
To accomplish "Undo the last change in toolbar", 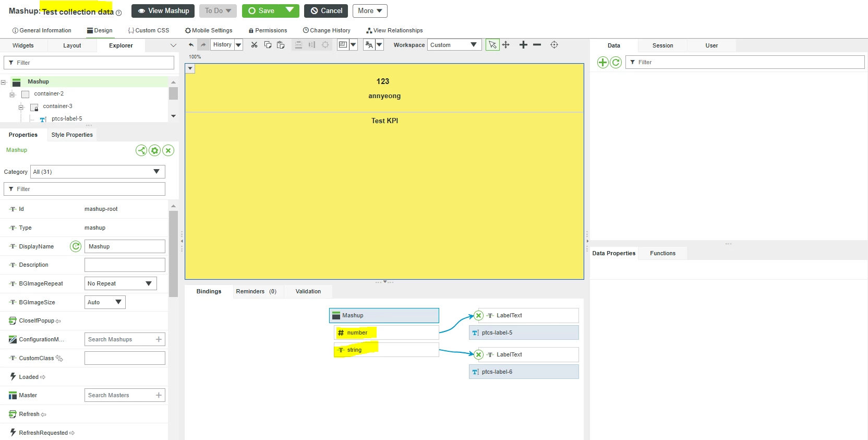I will pos(191,45).
